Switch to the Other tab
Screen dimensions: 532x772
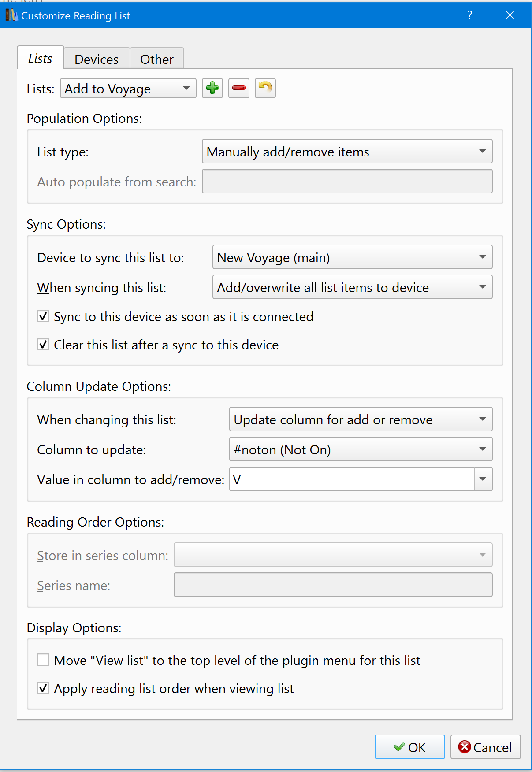click(x=157, y=59)
